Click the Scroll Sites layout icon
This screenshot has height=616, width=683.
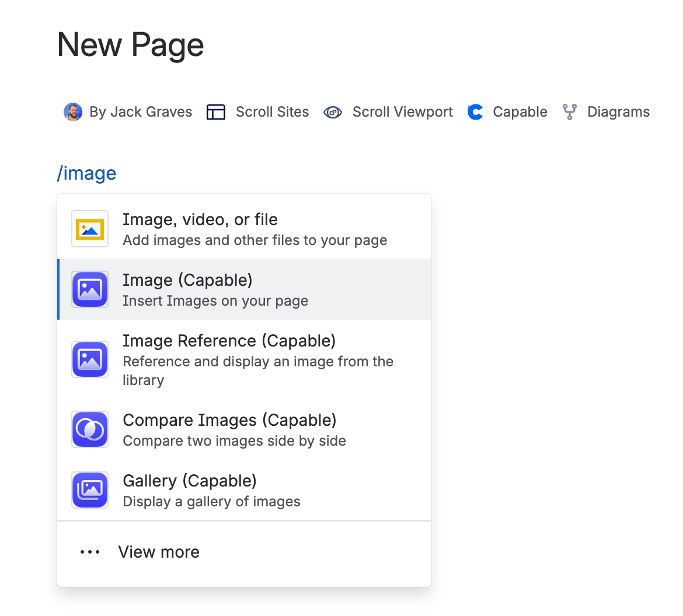[216, 112]
